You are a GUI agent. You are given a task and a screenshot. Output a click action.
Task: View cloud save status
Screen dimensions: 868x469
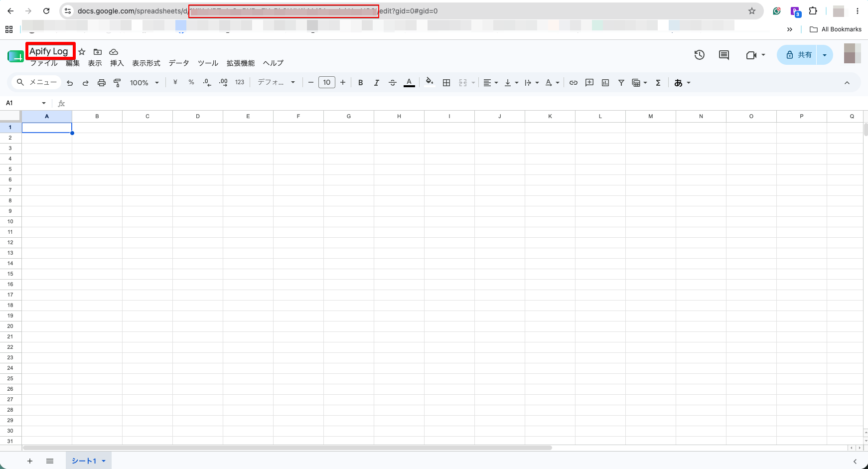click(114, 52)
